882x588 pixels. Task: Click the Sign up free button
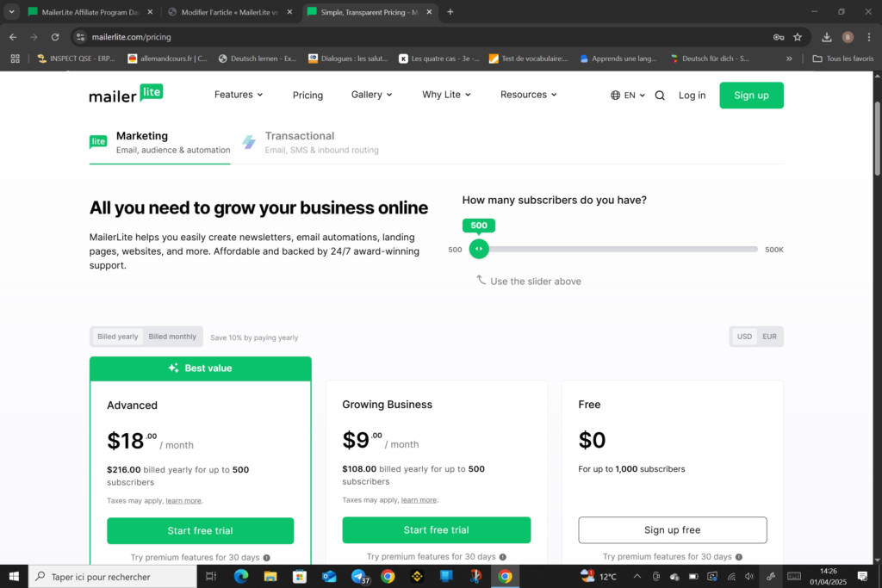pos(672,530)
